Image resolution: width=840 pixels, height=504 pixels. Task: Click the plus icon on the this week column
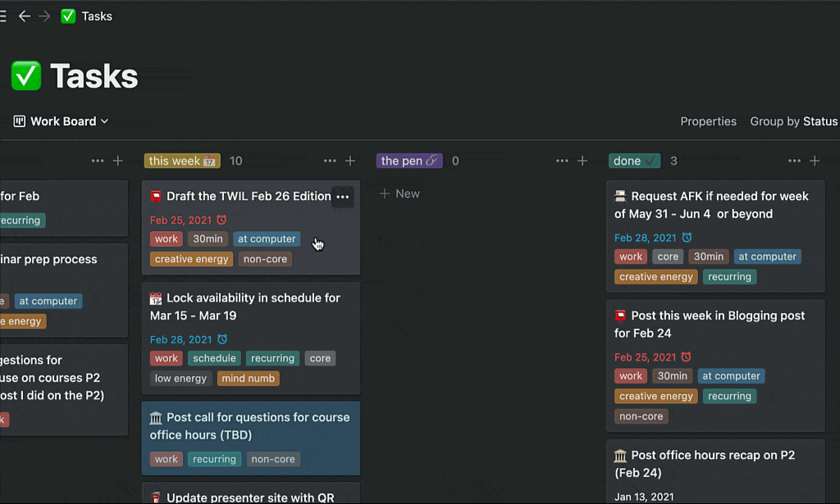(350, 161)
